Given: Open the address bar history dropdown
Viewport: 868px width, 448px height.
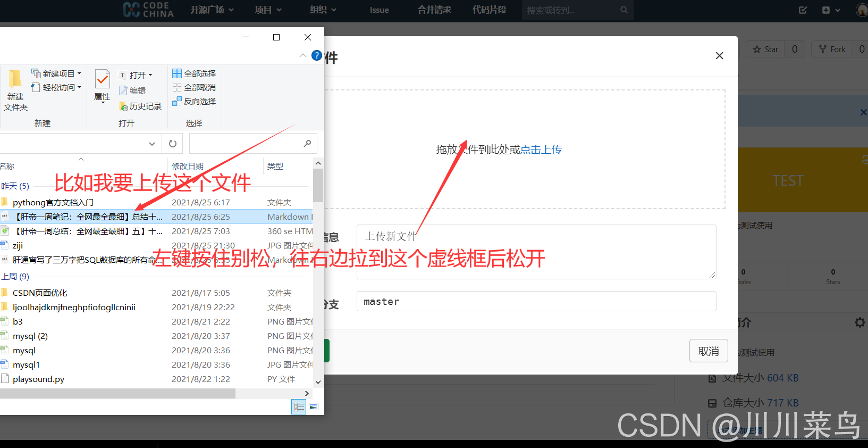Looking at the screenshot, I should pyautogui.click(x=152, y=144).
